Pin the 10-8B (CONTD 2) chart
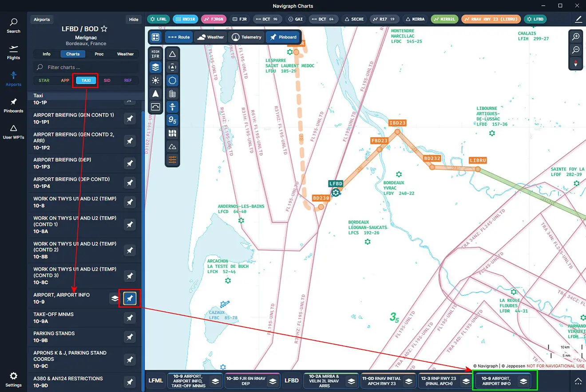 tap(130, 251)
